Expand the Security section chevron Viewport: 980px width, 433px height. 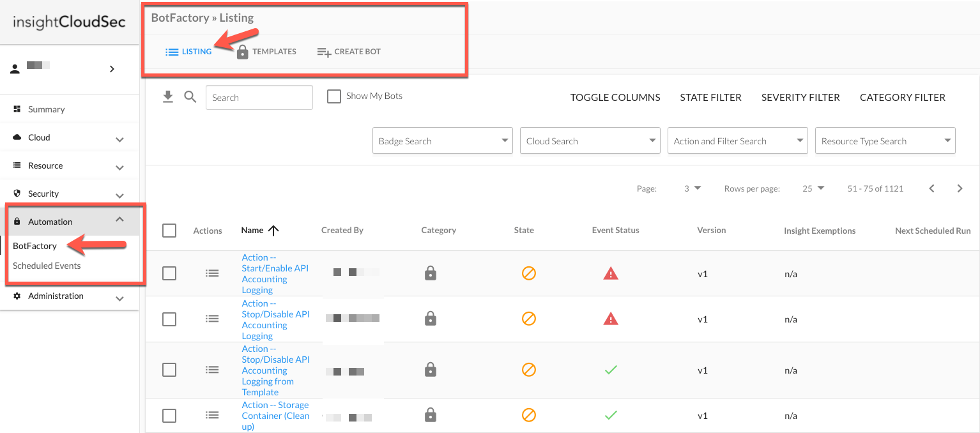(119, 195)
